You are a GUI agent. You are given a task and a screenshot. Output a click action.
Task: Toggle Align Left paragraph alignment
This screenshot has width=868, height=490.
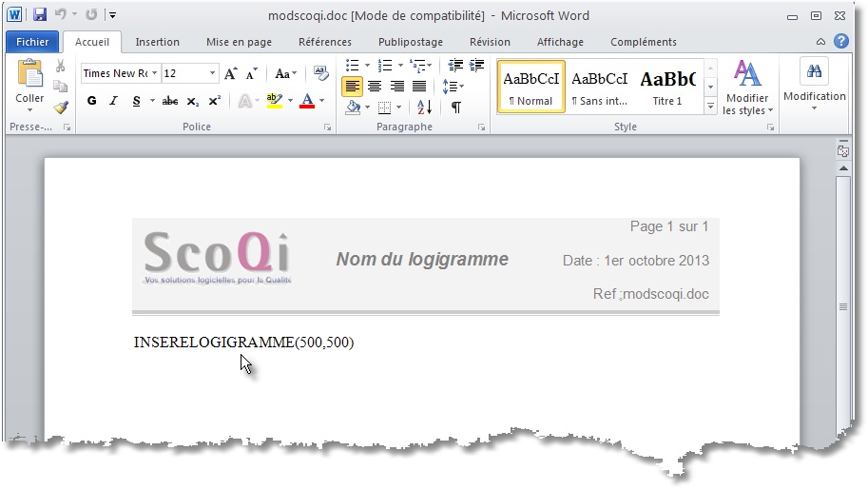[352, 87]
